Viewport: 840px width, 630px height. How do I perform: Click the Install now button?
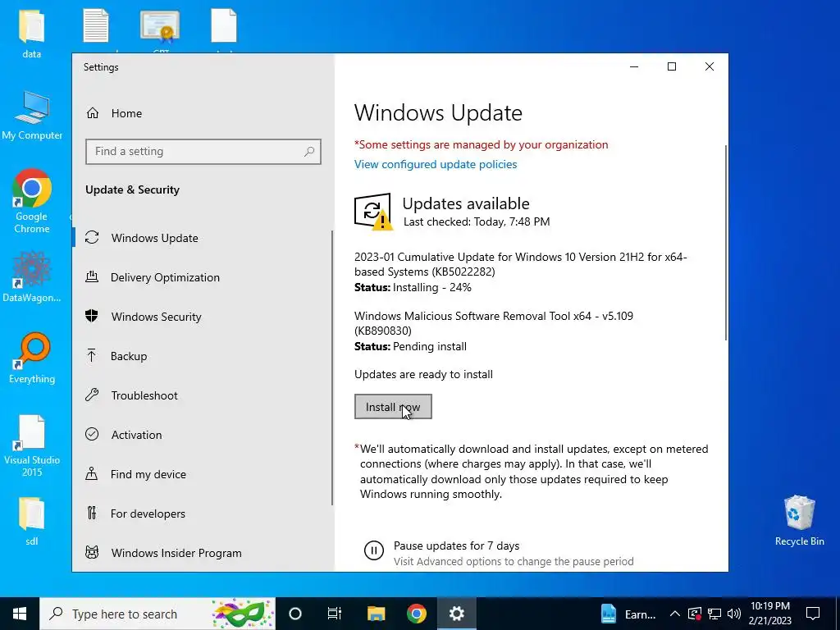coord(393,407)
